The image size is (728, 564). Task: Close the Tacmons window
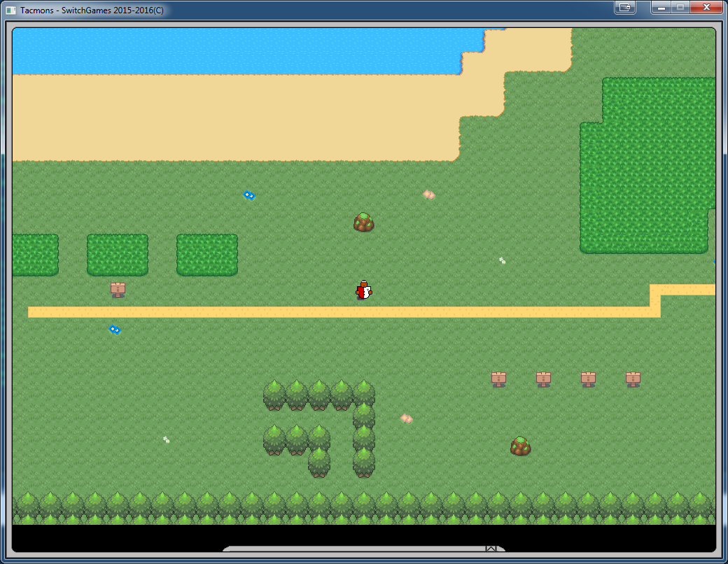point(706,7)
